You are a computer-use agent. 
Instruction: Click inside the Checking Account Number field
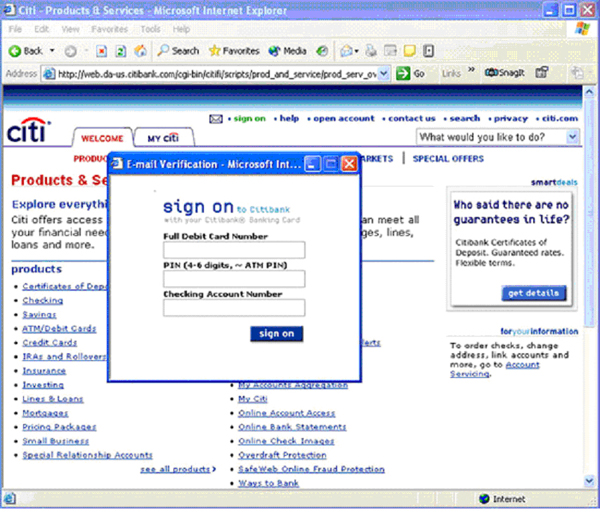coord(234,308)
